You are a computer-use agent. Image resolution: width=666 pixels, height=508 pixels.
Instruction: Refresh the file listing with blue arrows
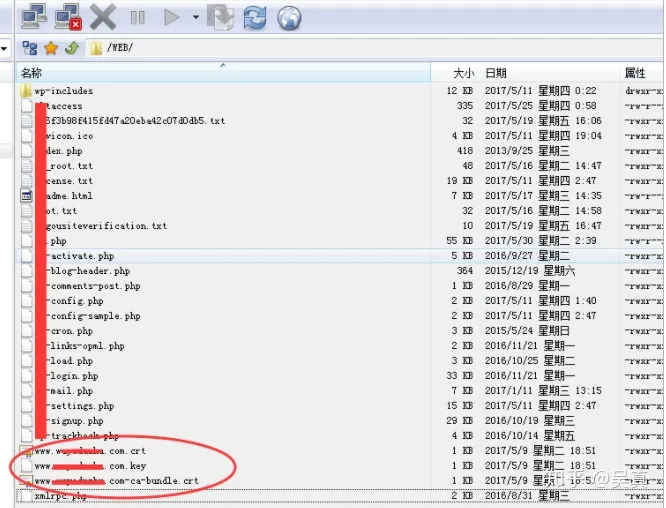255,17
